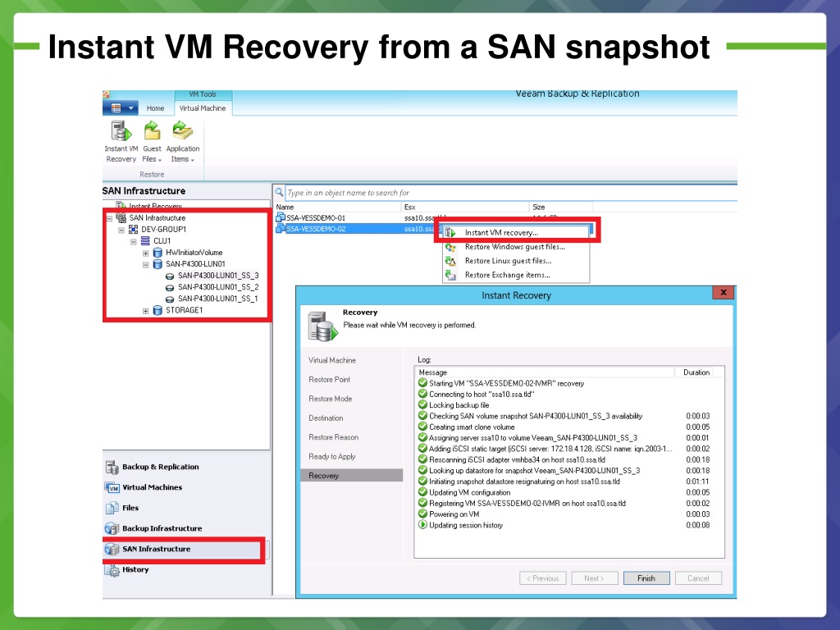This screenshot has width=840, height=630.
Task: Click the search magnifier icon
Action: pyautogui.click(x=279, y=192)
